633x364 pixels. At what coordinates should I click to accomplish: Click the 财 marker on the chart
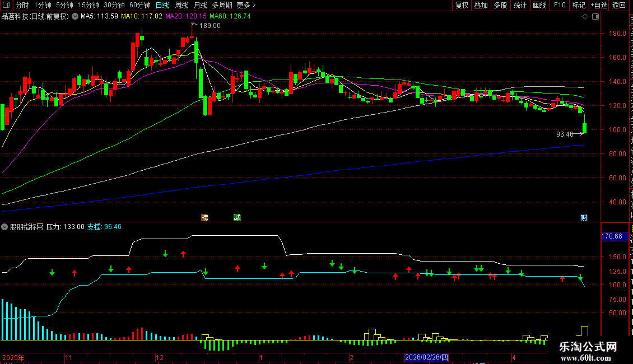(584, 217)
